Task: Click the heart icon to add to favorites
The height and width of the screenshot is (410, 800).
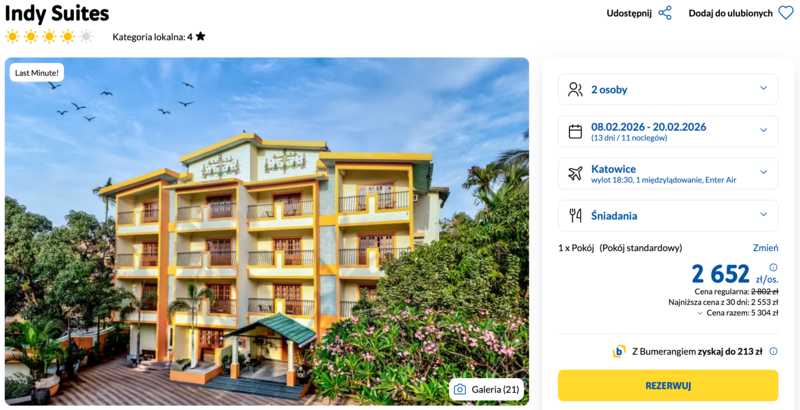Action: pyautogui.click(x=785, y=13)
